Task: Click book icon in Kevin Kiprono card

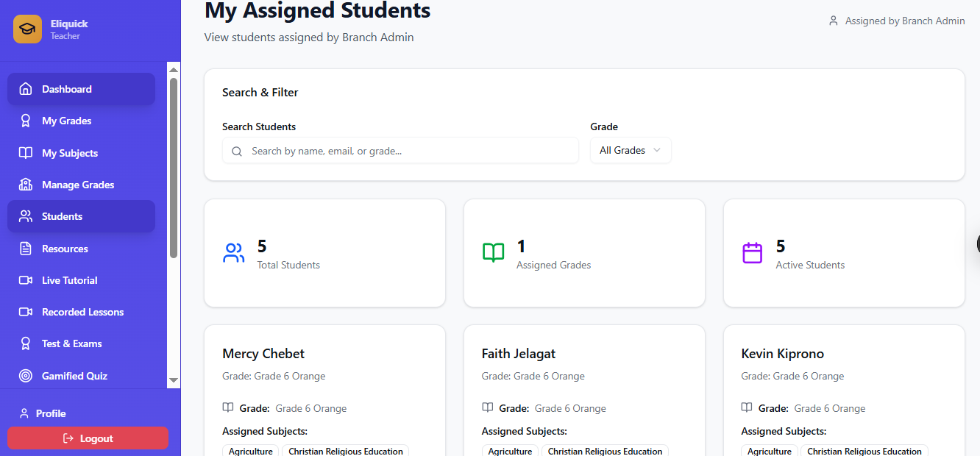Action: (x=747, y=407)
